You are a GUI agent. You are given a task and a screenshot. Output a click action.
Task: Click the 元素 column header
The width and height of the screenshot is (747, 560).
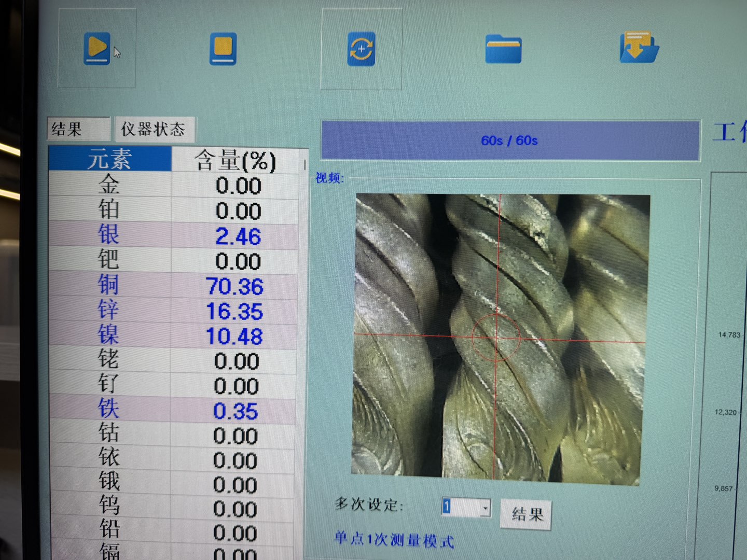point(109,159)
